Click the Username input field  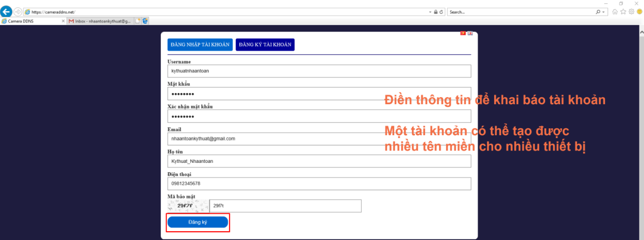[319, 71]
